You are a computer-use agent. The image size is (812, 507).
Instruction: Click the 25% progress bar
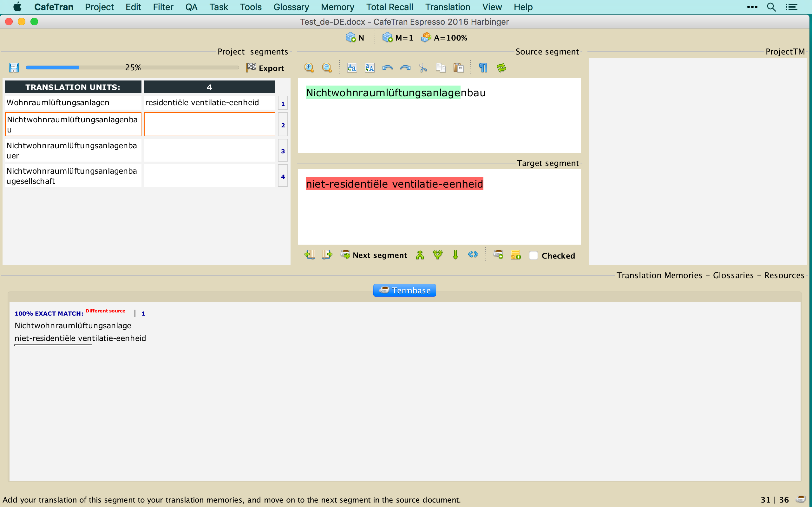132,68
